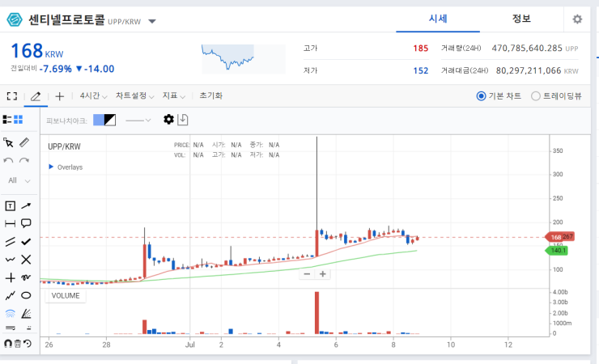Click the restore default tools icon
The width and height of the screenshot is (599, 364).
click(x=28, y=344)
